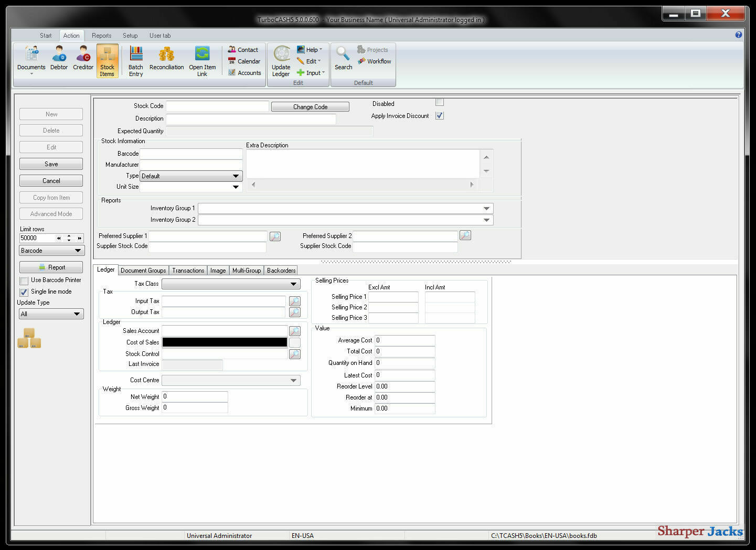This screenshot has width=756, height=550.
Task: Click the Cancel button
Action: pos(51,181)
